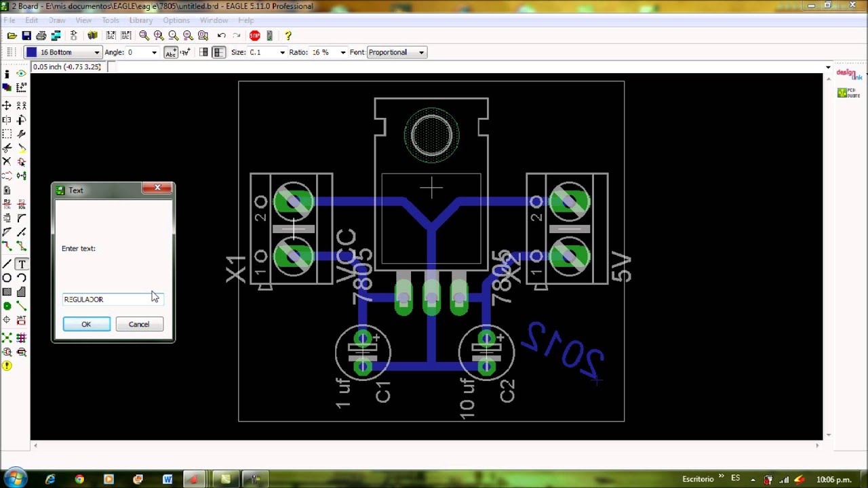This screenshot has width=868, height=488.
Task: Click Cancel in the Text dialog
Action: tap(139, 324)
